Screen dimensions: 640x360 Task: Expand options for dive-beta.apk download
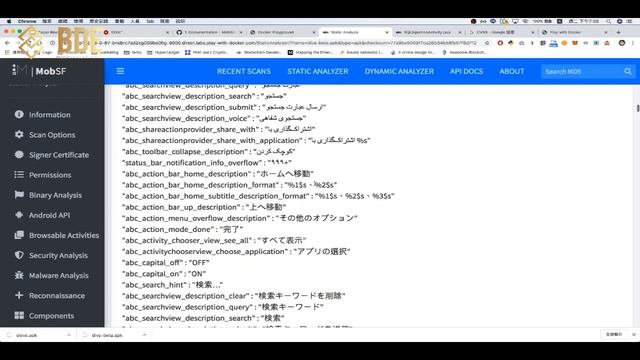coord(144,335)
